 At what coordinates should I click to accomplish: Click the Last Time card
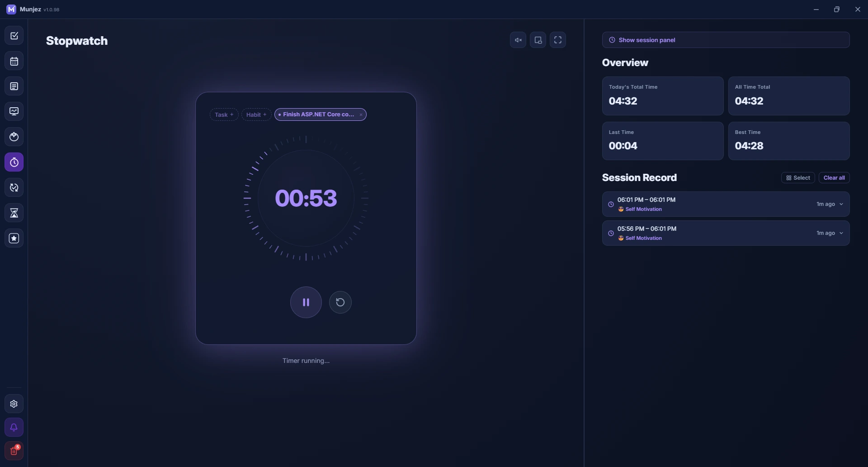click(663, 141)
